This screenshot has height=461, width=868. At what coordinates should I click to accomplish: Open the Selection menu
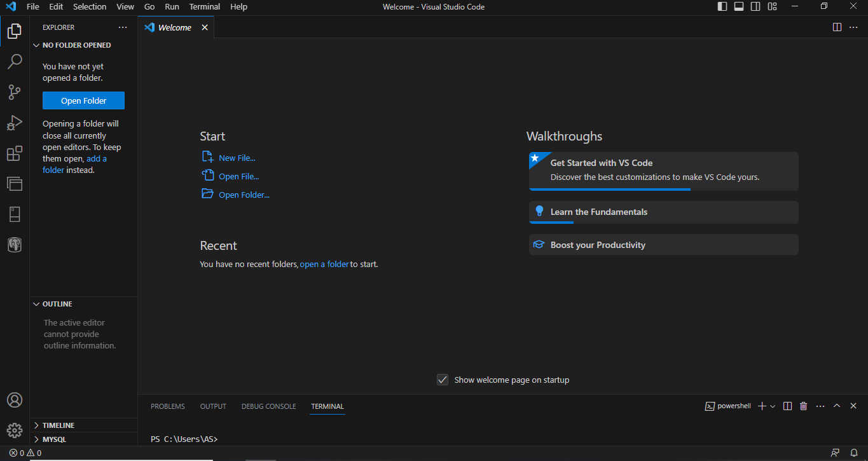(90, 6)
